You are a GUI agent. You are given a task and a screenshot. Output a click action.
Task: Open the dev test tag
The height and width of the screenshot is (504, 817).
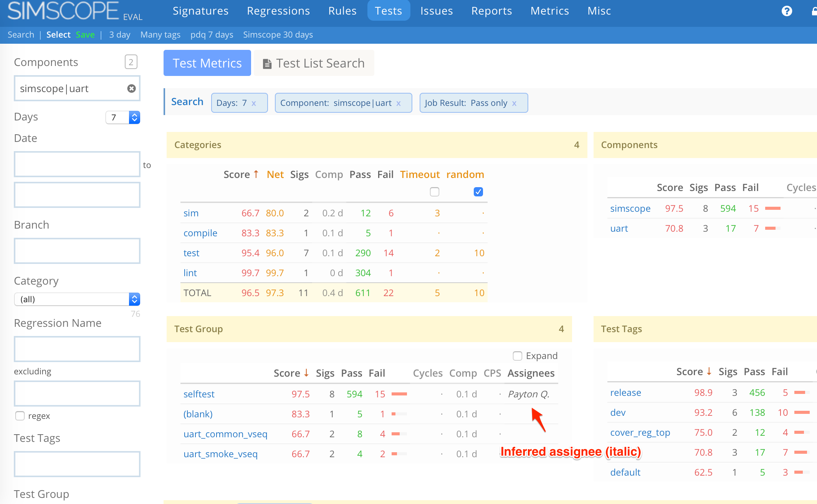point(618,412)
